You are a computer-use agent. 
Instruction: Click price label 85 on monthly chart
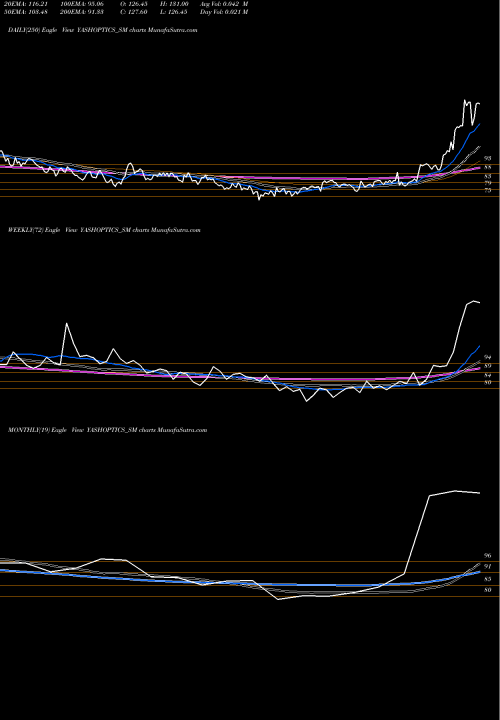coord(488,579)
